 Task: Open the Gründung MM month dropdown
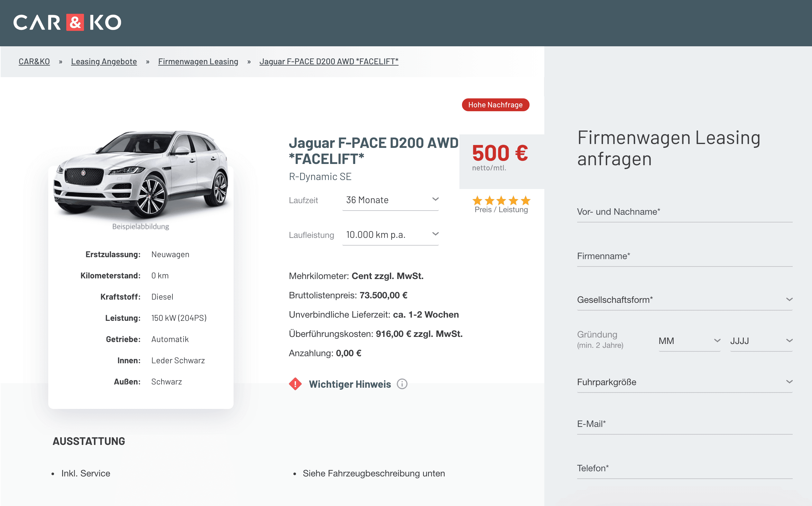pyautogui.click(x=689, y=341)
